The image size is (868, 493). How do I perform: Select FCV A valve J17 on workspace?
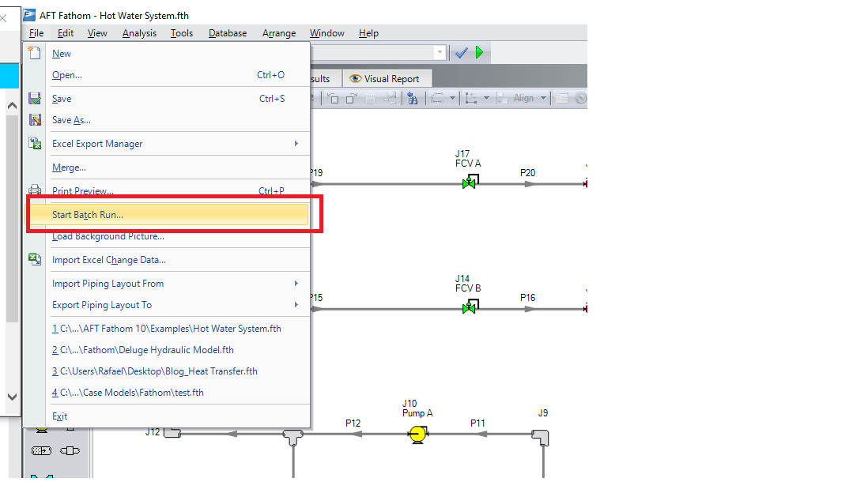point(470,182)
